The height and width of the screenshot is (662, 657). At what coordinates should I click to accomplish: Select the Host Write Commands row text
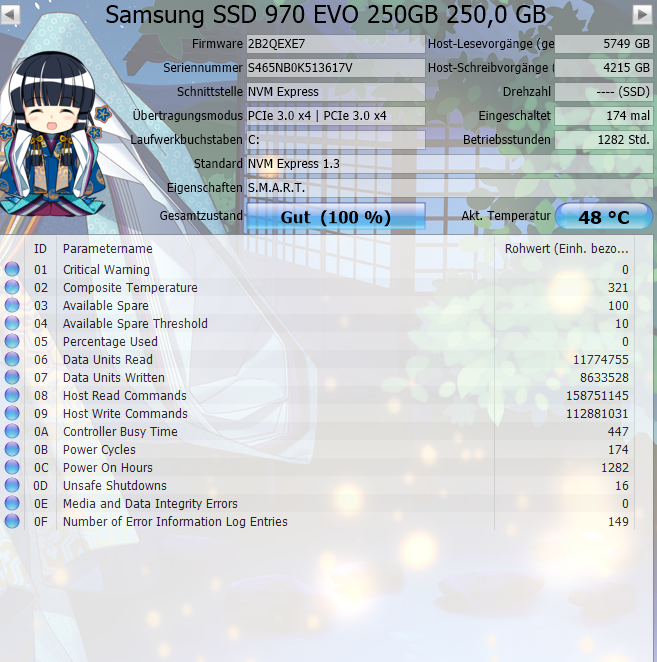(x=125, y=414)
